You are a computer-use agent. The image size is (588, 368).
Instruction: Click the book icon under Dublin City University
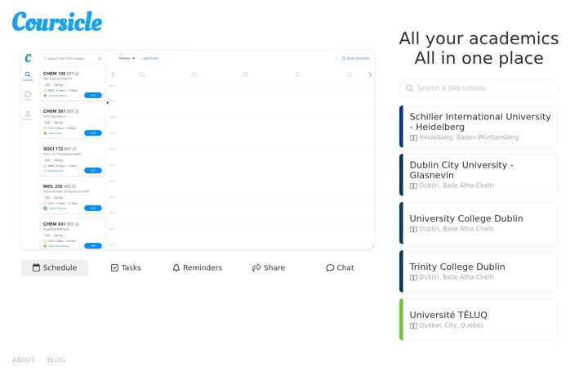413,186
